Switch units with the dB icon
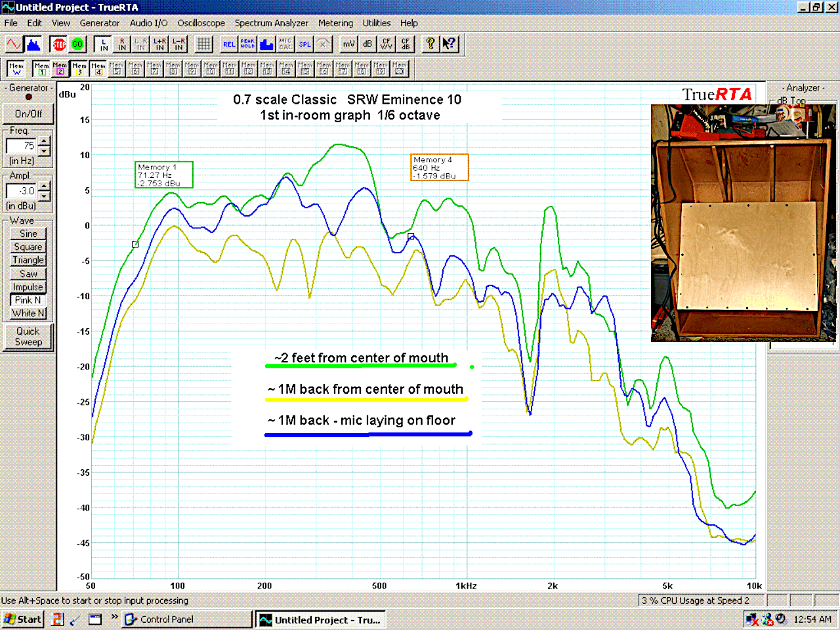The height and width of the screenshot is (630, 840). [367, 44]
